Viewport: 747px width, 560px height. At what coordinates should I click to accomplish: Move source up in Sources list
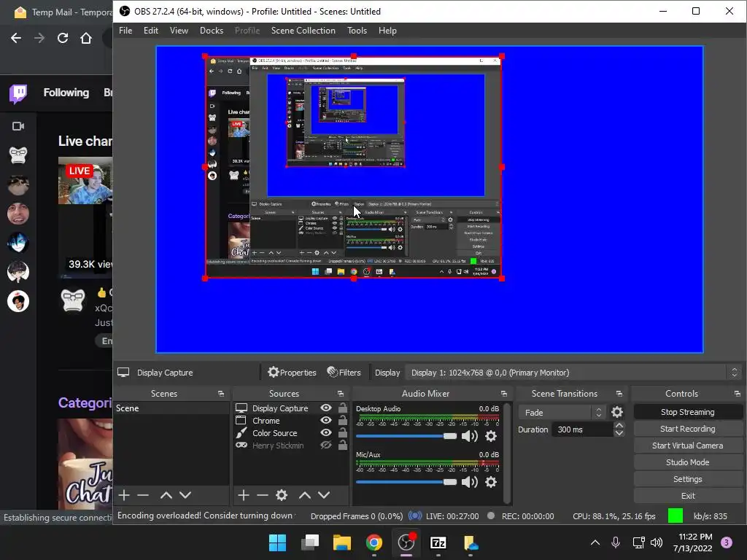pyautogui.click(x=305, y=495)
